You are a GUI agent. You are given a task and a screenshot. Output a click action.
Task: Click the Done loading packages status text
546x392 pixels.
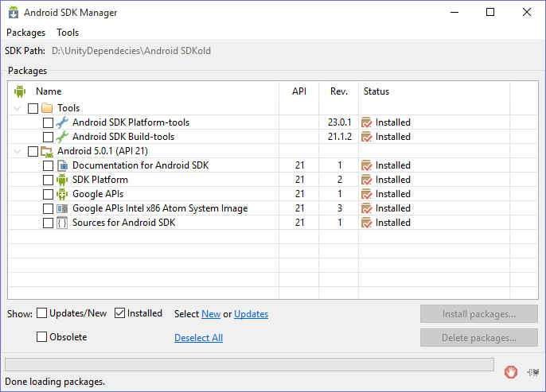[55, 382]
